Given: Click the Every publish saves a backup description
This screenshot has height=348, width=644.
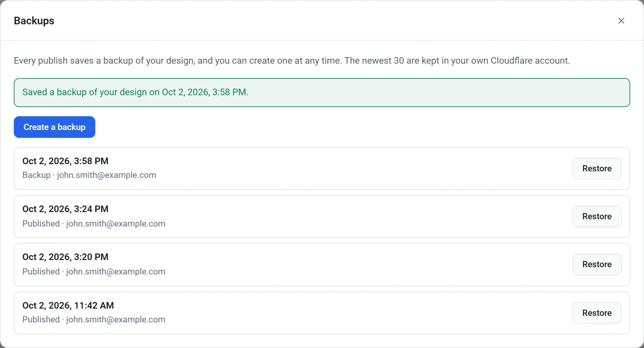Looking at the screenshot, I should click(292, 61).
